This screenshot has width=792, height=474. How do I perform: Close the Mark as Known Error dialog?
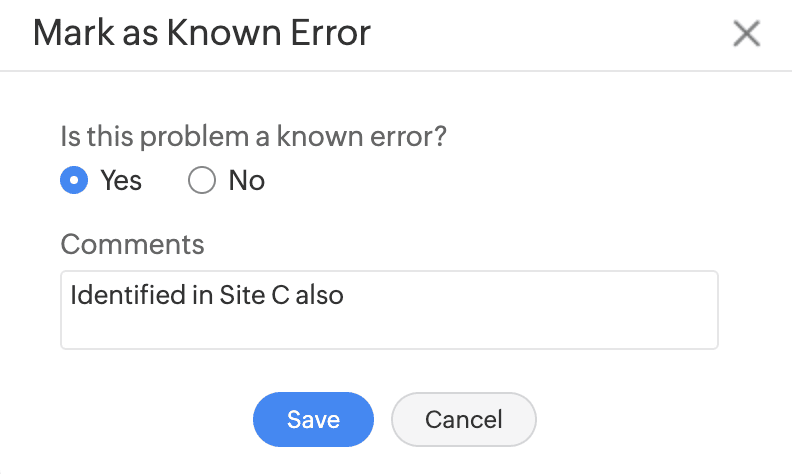click(746, 35)
